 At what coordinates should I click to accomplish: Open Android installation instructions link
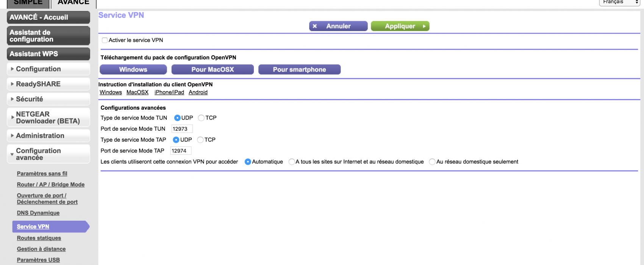click(x=198, y=92)
